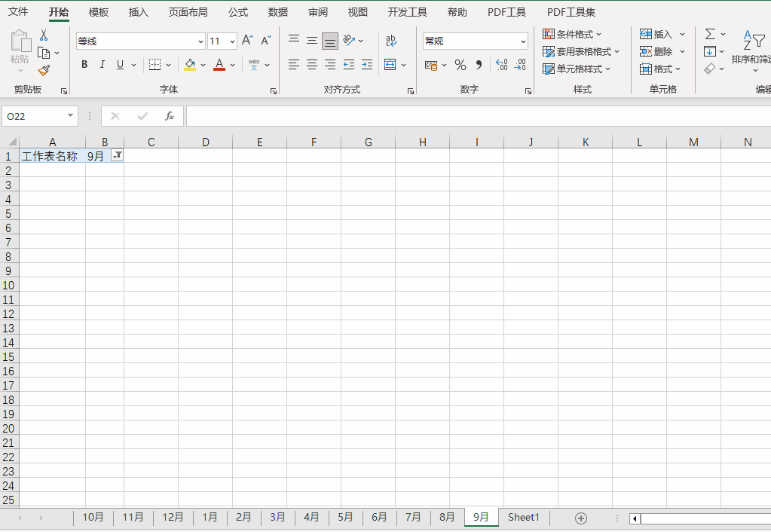Image resolution: width=771 pixels, height=532 pixels.
Task: Switch to the 数据 Data tab
Action: (278, 12)
